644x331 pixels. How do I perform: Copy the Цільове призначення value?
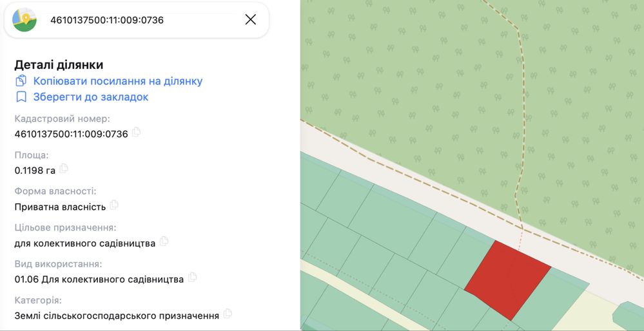click(x=164, y=241)
